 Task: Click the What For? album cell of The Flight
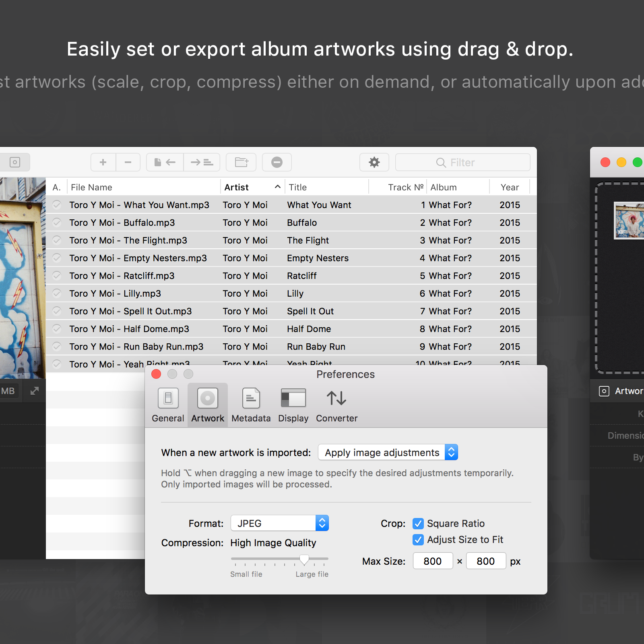pyautogui.click(x=450, y=240)
